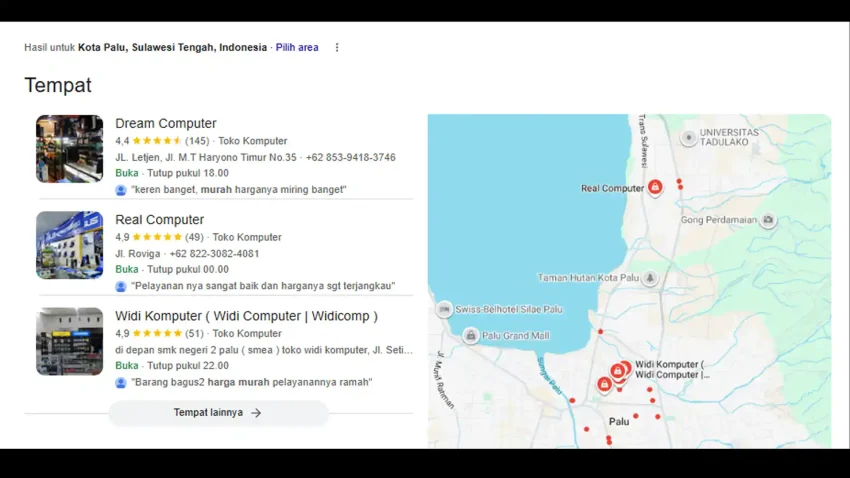Viewport: 850px width, 478px height.
Task: Click "Kota Palu, Sulawesi Tengah, Indonesia" location text
Action: pos(172,48)
